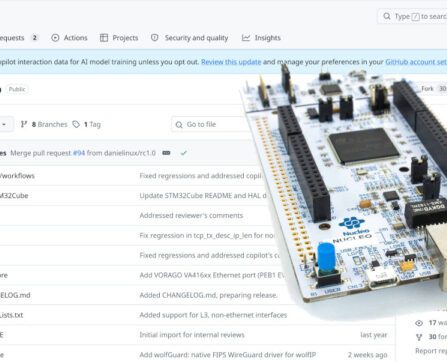The image size is (447, 362).
Task: Open the Security and quality tab
Action: 190,38
